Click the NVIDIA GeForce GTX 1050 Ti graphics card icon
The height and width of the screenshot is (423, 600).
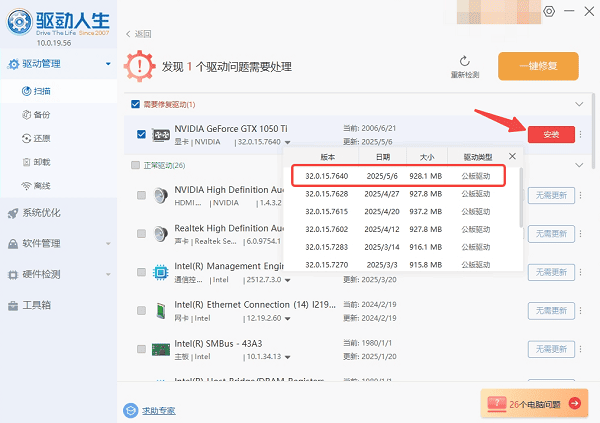161,135
